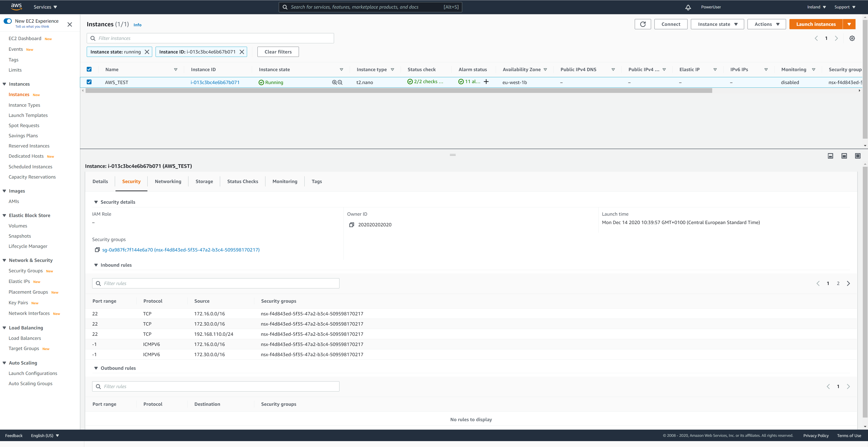Sort by Instance state column arrow
868x447 pixels.
[x=341, y=70]
